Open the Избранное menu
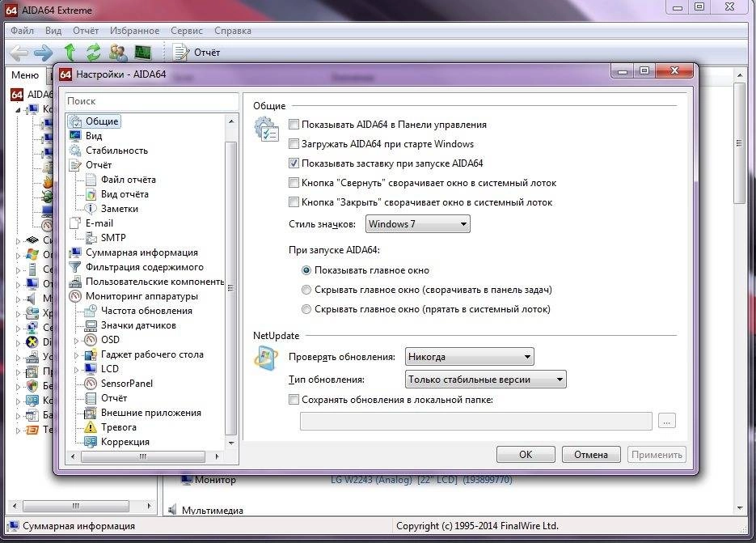 134,31
